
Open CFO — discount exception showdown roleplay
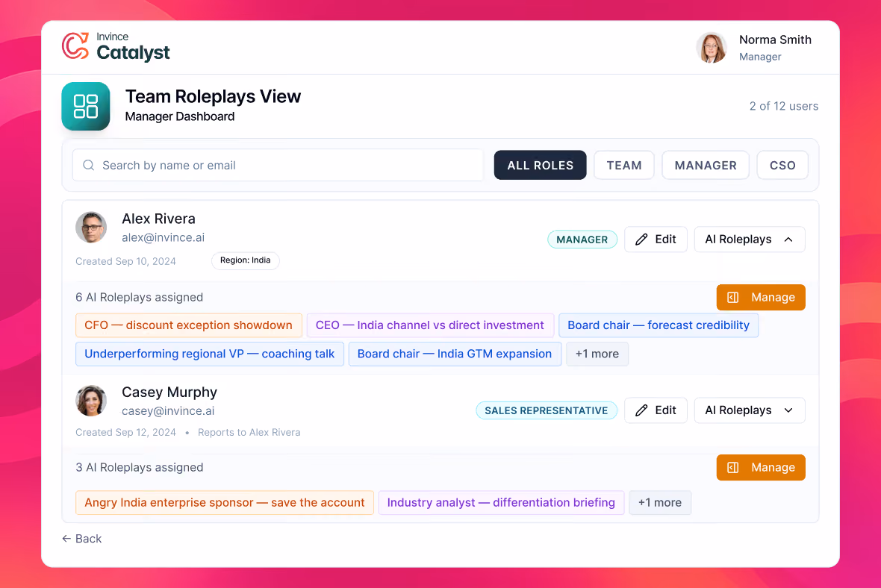189,325
